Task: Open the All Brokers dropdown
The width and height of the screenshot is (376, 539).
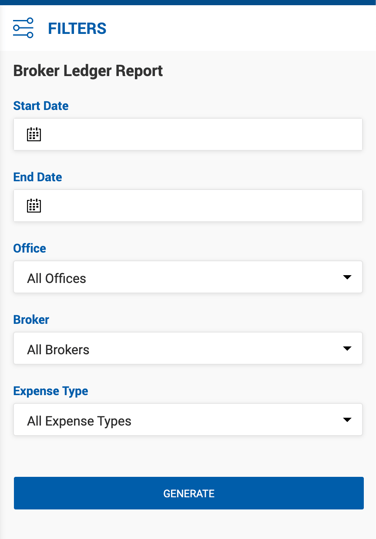Action: [188, 348]
